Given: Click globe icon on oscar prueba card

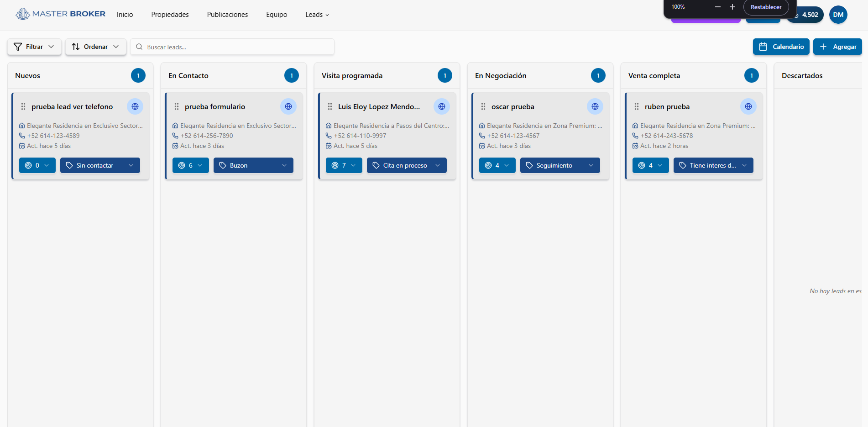Looking at the screenshot, I should point(595,106).
